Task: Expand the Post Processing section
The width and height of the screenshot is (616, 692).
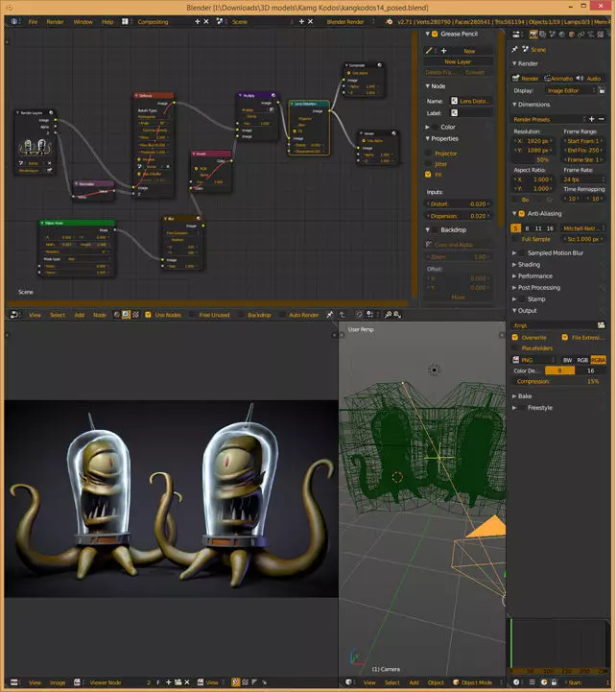Action: pos(514,287)
